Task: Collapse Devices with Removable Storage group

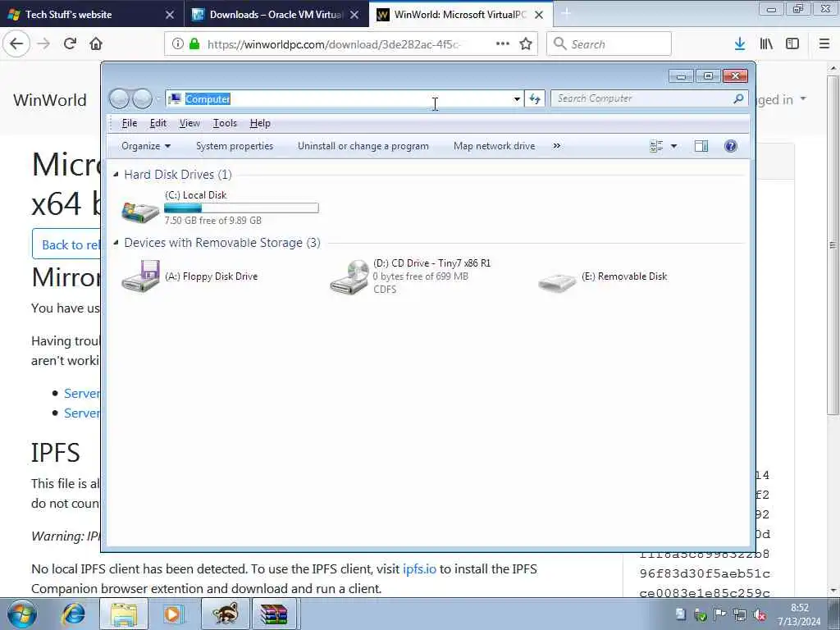Action: click(116, 243)
